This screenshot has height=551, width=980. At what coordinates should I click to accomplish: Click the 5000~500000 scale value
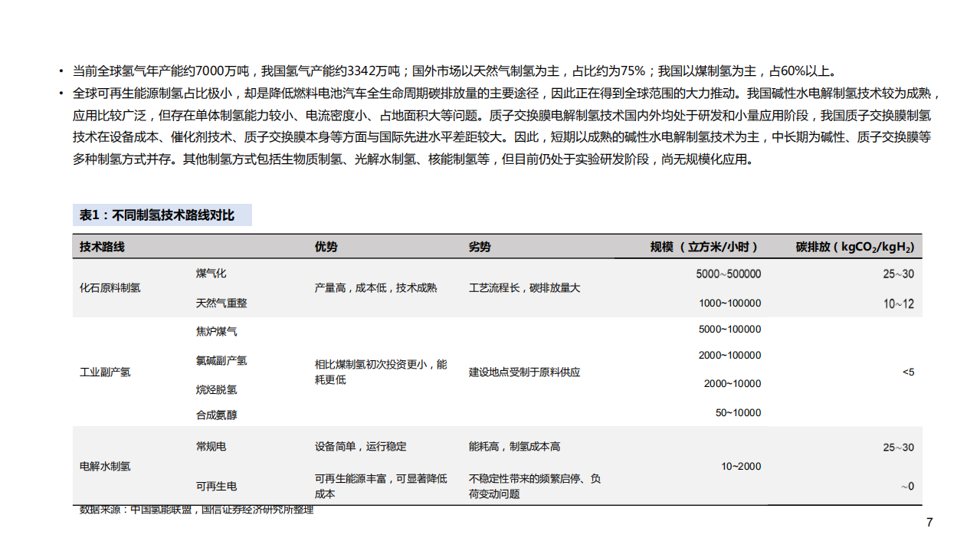tap(729, 273)
